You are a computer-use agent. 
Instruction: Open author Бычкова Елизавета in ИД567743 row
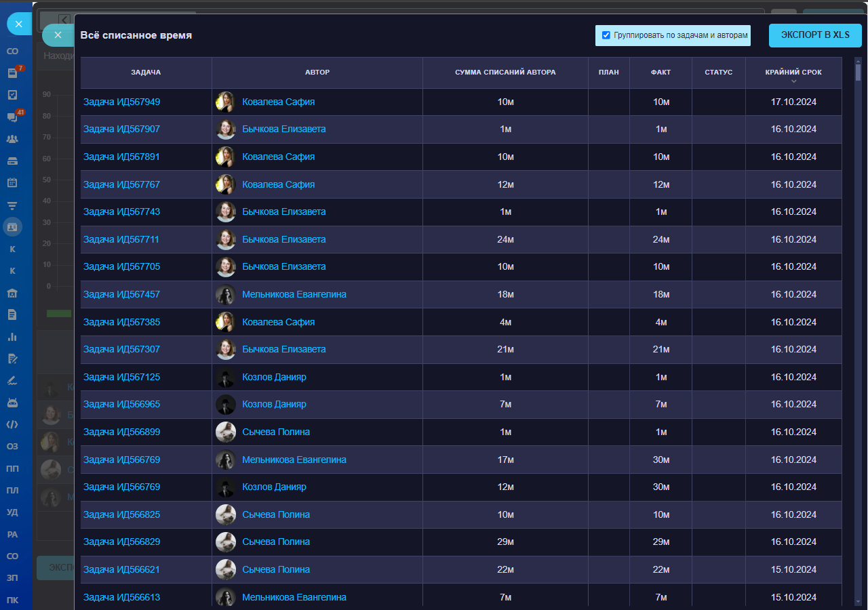pos(283,211)
